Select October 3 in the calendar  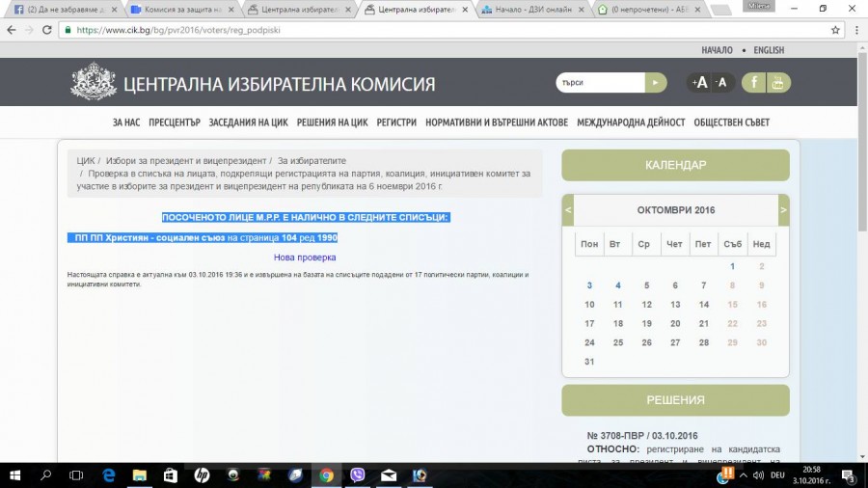coord(589,285)
